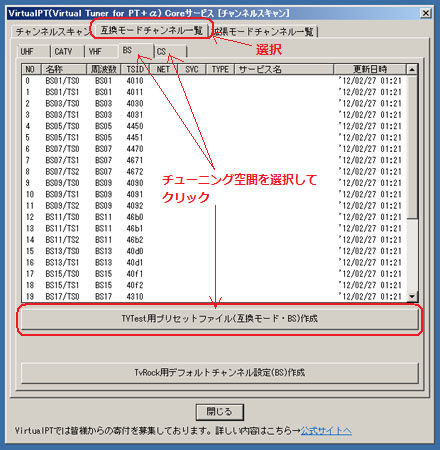
Task: Select row BS01/TS0
Action: (x=214, y=81)
